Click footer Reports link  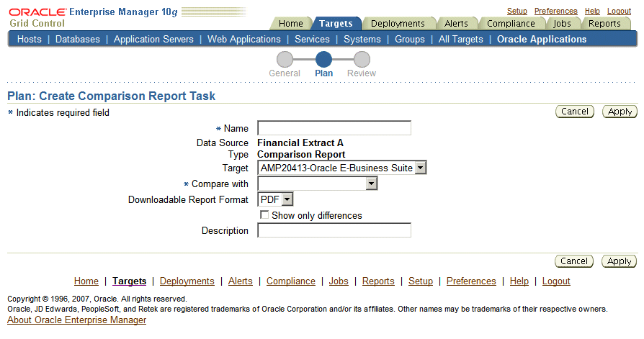378,281
